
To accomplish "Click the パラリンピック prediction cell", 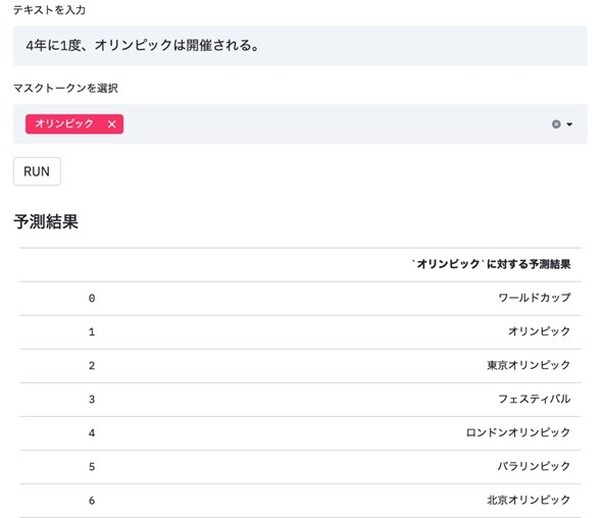I will click(x=534, y=466).
